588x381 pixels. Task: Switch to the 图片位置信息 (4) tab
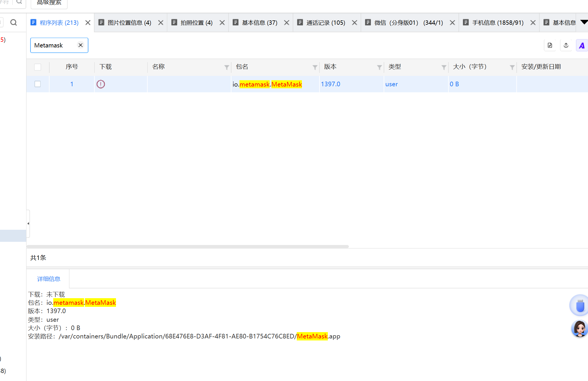click(x=129, y=23)
